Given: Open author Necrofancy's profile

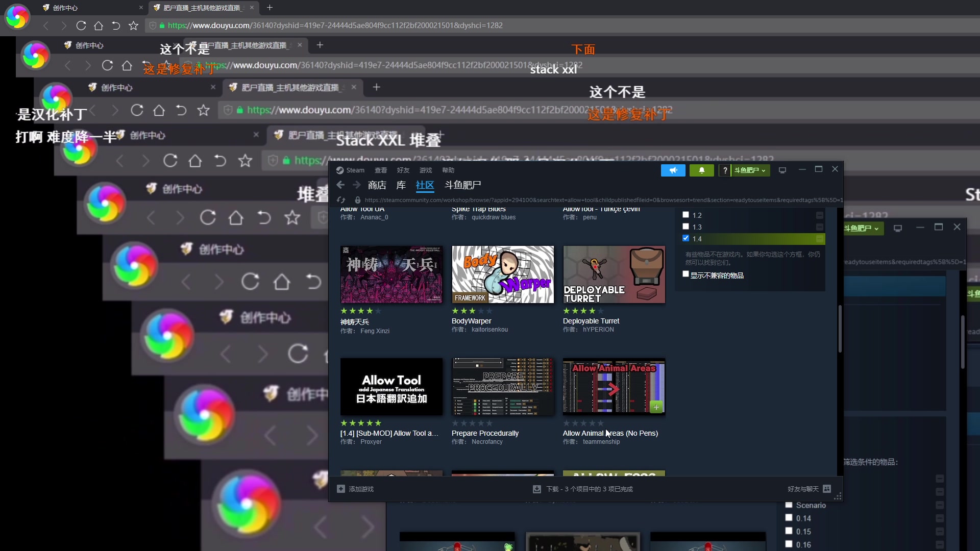Looking at the screenshot, I should click(x=487, y=442).
